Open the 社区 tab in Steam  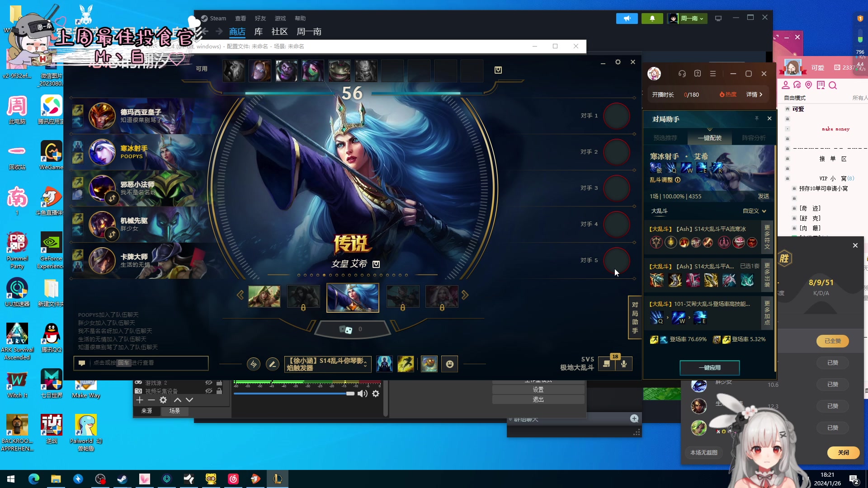tap(279, 32)
